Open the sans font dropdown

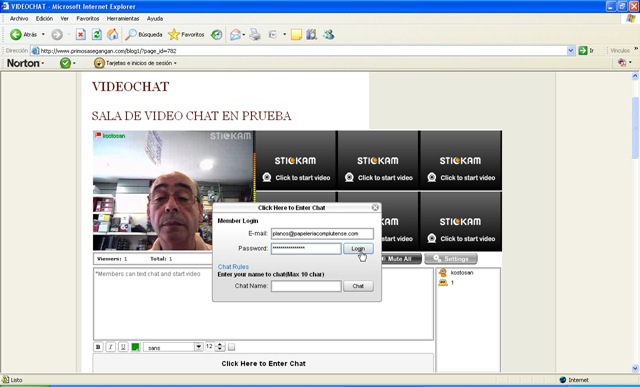pyautogui.click(x=173, y=347)
